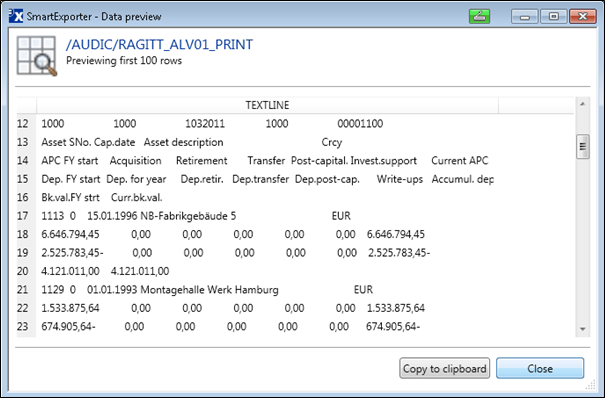Click the 'Bk.val.FY strt Curr.bk.val.' line
The image size is (605, 398).
(267, 198)
